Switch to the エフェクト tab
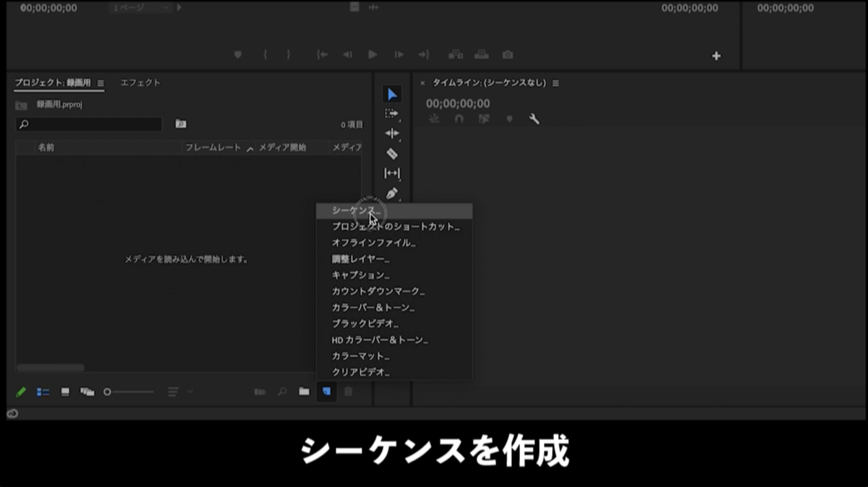The height and width of the screenshot is (487, 868). pos(140,82)
